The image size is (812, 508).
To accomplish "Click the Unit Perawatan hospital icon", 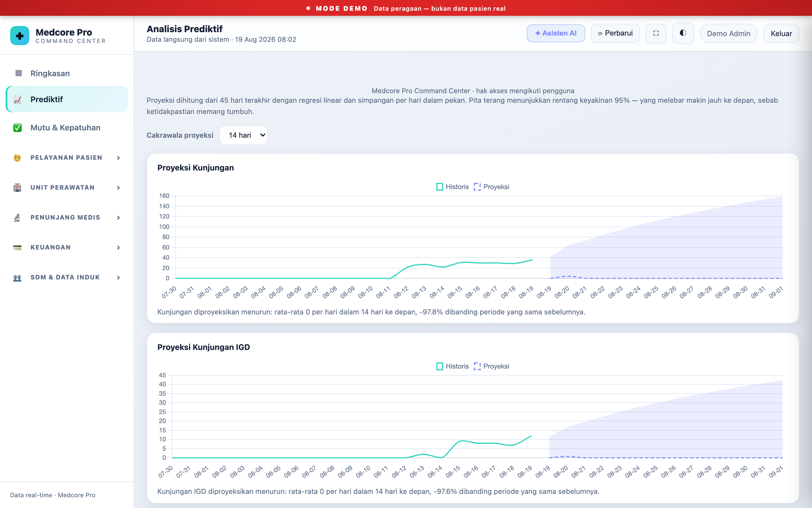I will pos(17,187).
